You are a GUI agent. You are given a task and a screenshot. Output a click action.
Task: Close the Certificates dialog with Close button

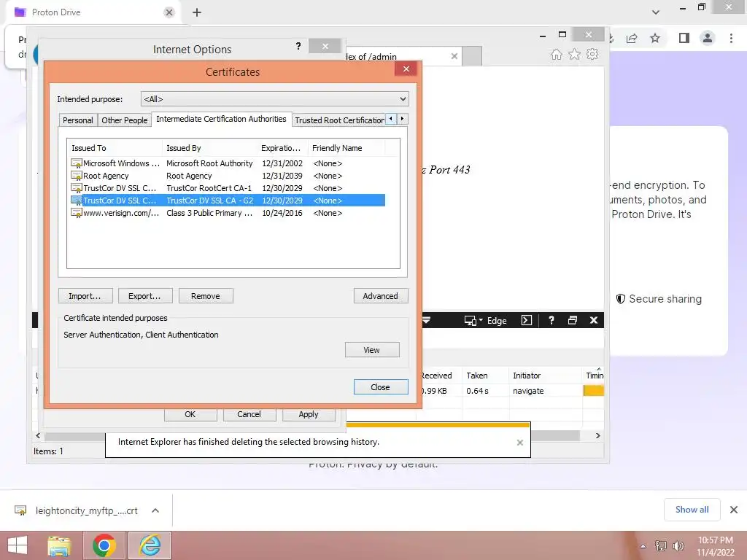point(381,386)
